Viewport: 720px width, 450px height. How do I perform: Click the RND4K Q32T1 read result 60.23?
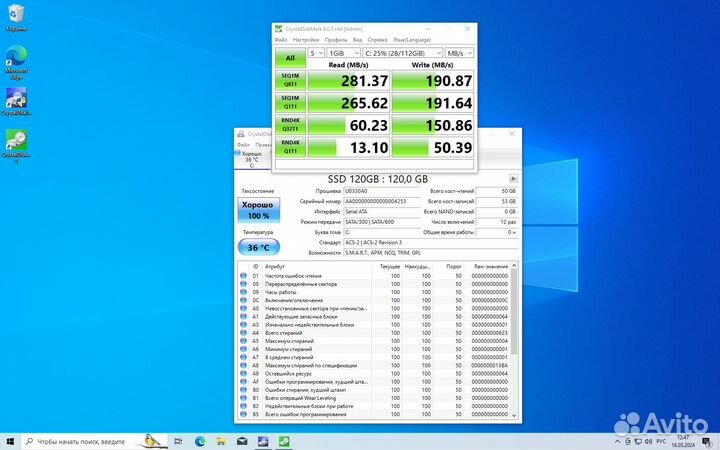click(349, 125)
